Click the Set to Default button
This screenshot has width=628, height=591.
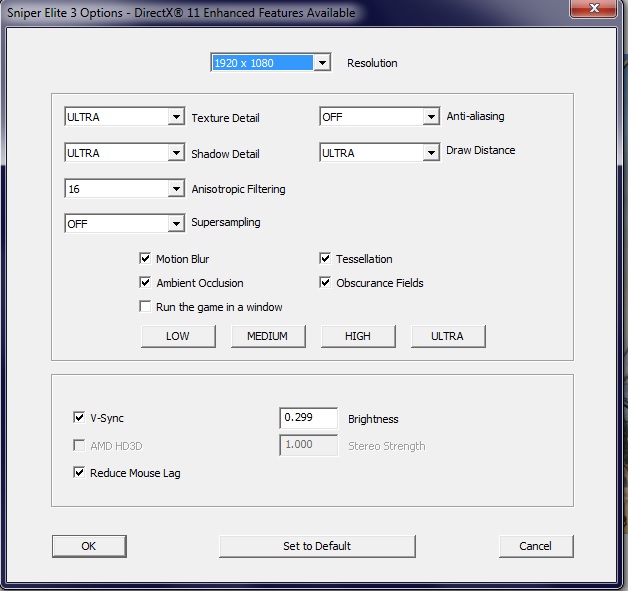(317, 546)
